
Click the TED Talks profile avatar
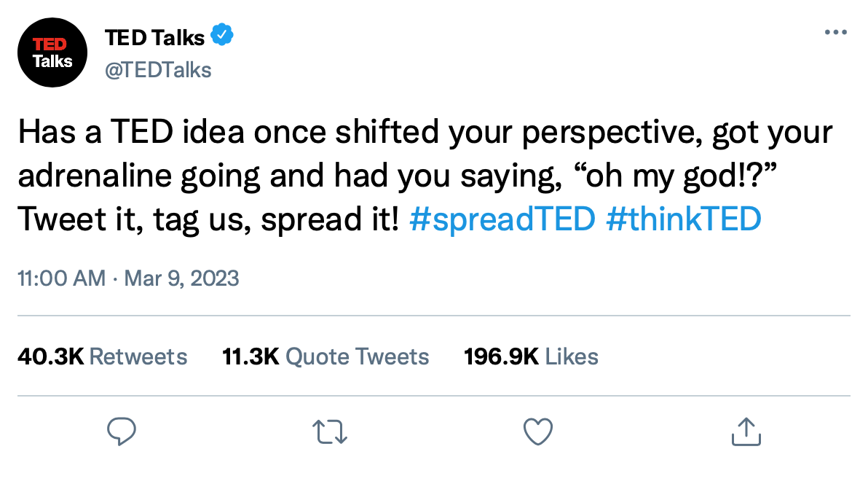pyautogui.click(x=52, y=52)
